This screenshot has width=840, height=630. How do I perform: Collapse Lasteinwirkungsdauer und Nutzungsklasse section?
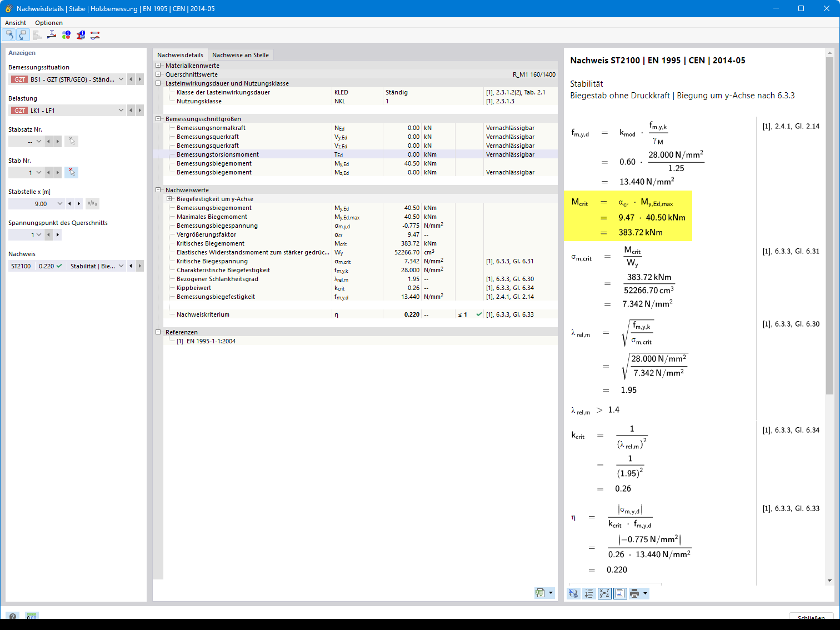click(158, 83)
